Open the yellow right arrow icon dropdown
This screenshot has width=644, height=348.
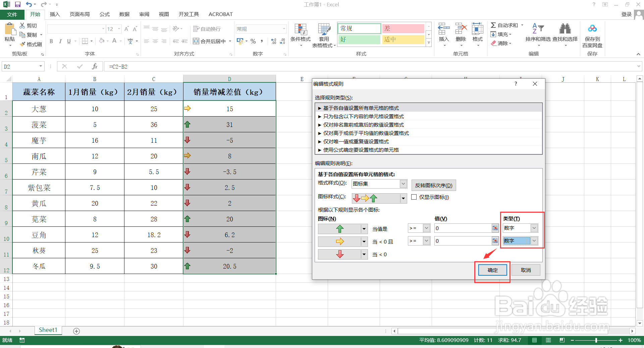coord(364,241)
